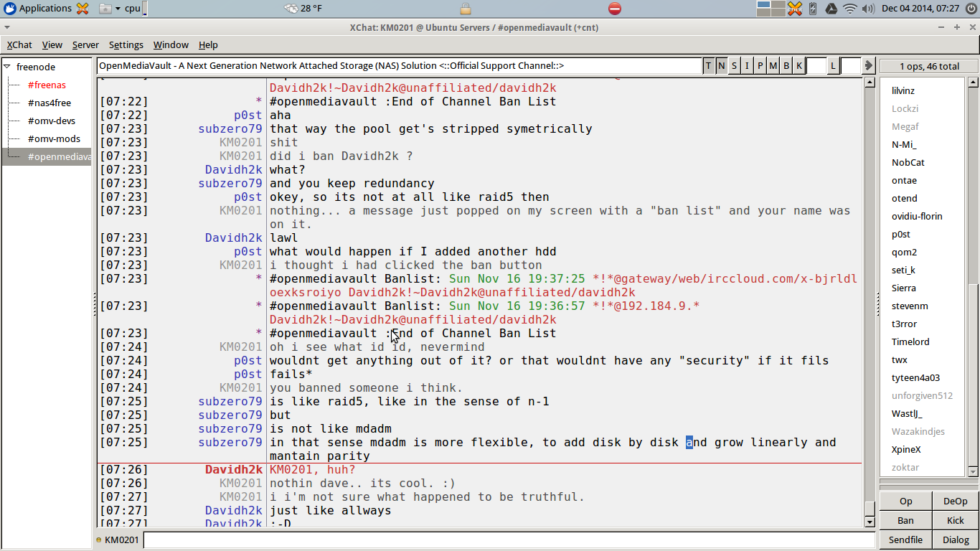Select user lilvinz in user list

(903, 90)
